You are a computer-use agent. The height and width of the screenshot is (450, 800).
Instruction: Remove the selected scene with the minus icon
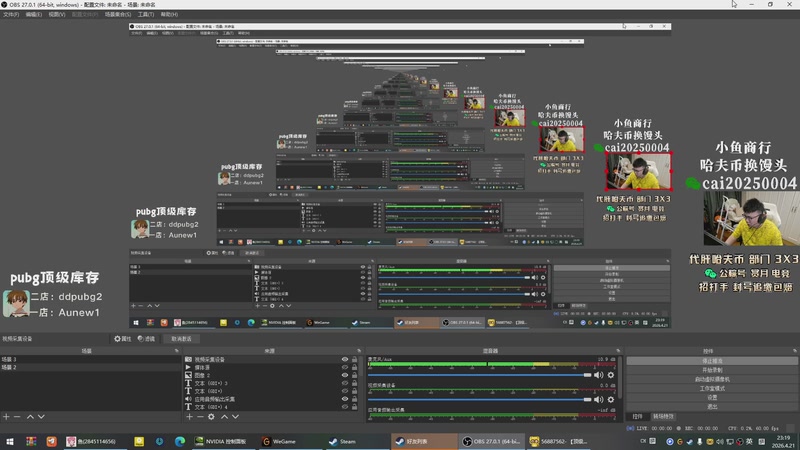pos(17,417)
